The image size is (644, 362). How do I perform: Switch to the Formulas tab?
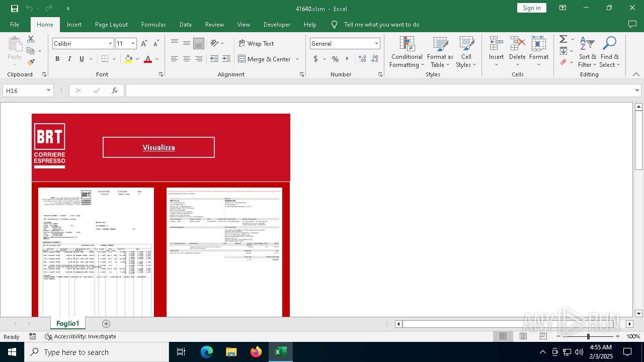pos(153,25)
